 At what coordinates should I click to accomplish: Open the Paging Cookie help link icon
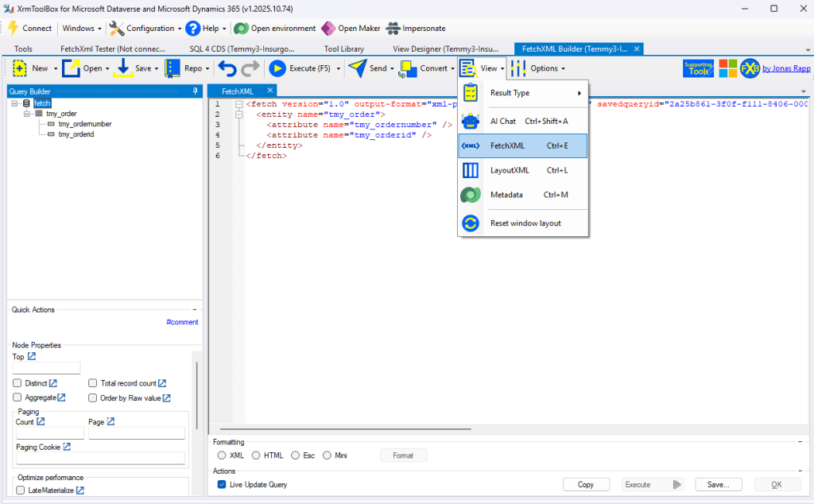click(67, 447)
